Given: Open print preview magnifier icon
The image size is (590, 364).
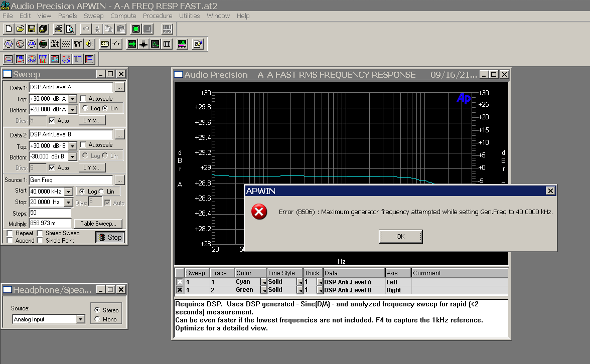Looking at the screenshot, I should pos(70,29).
